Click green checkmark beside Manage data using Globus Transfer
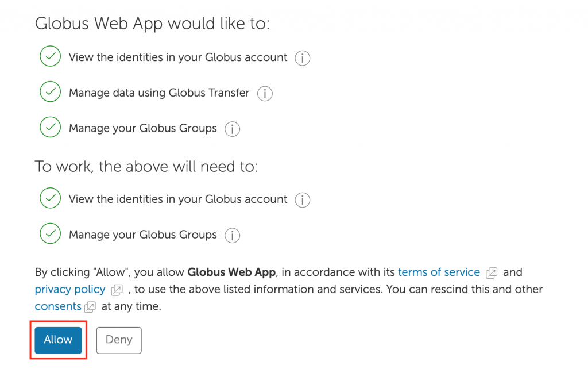This screenshot has height=388, width=588. click(51, 91)
